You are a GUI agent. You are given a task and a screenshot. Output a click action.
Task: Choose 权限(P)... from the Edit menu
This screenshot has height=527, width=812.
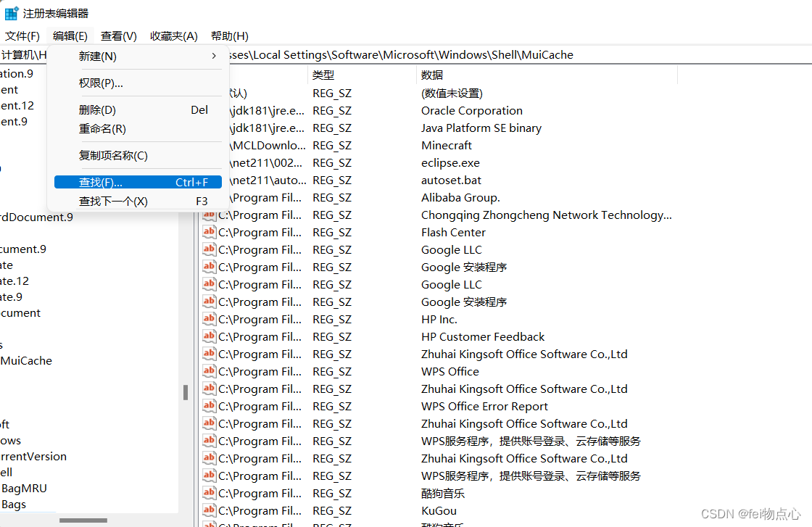pyautogui.click(x=138, y=83)
